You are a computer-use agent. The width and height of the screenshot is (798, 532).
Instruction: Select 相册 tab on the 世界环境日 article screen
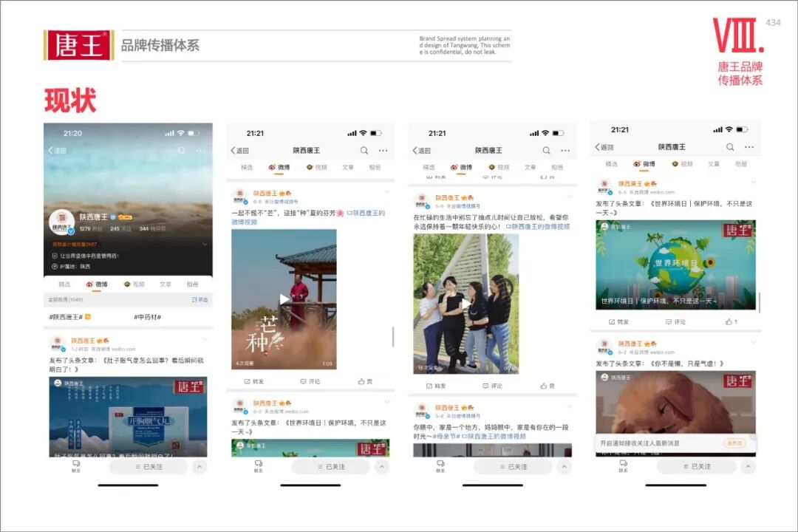741,164
